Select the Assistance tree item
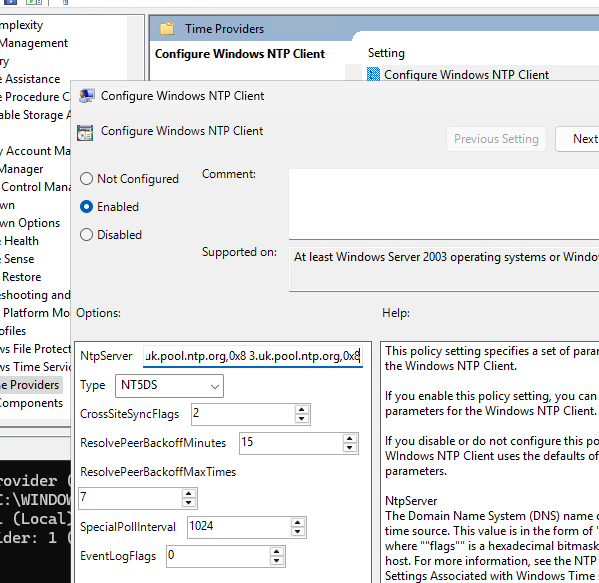This screenshot has width=599, height=583. point(30,79)
